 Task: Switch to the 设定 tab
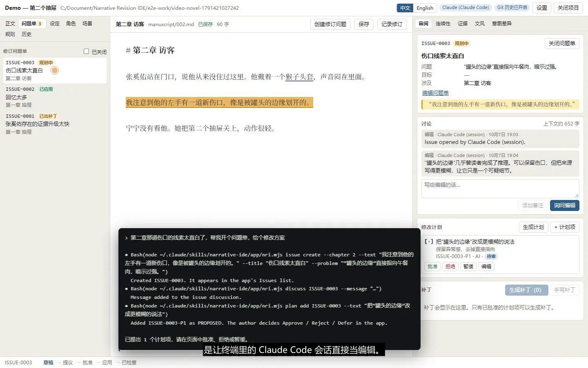pyautogui.click(x=55, y=24)
